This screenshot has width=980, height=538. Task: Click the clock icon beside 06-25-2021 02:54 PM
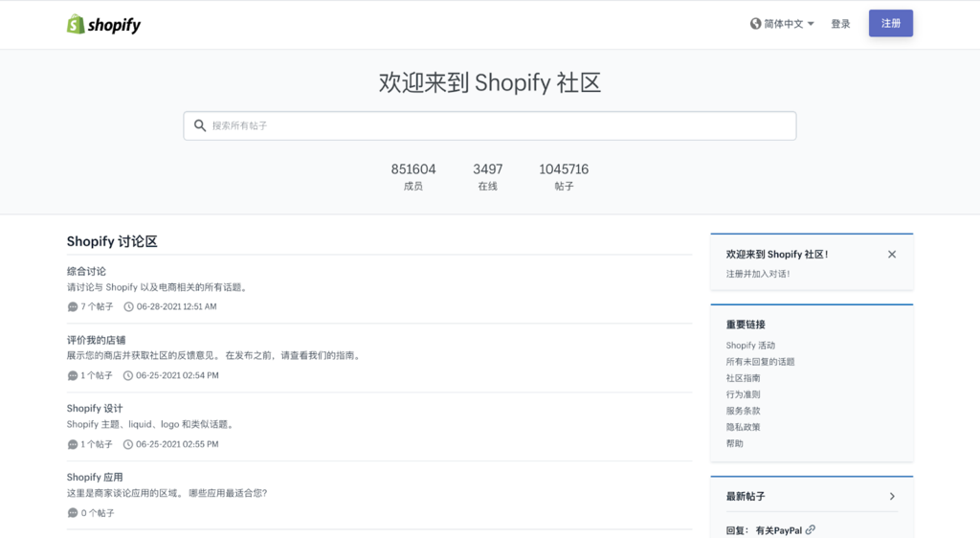(x=128, y=375)
